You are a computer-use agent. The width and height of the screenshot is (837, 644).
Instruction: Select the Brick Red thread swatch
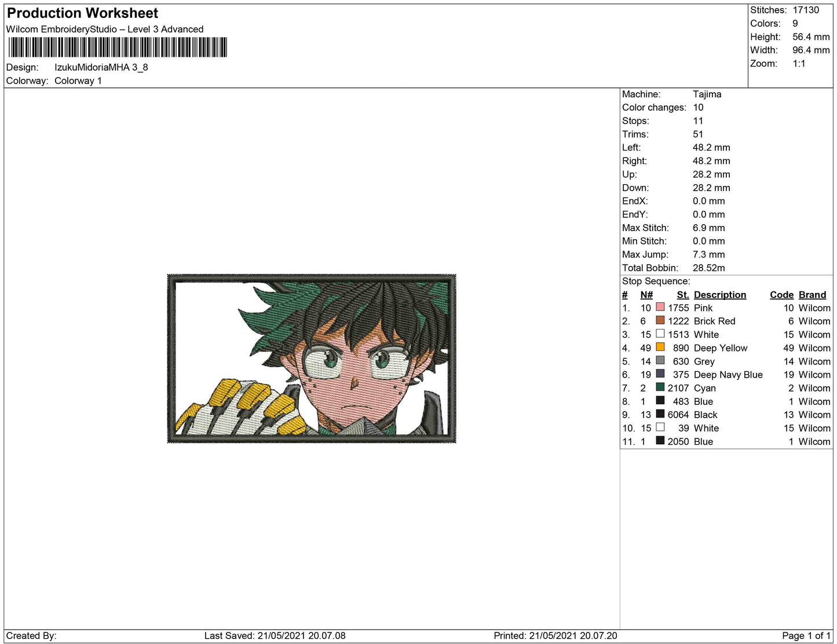660,320
